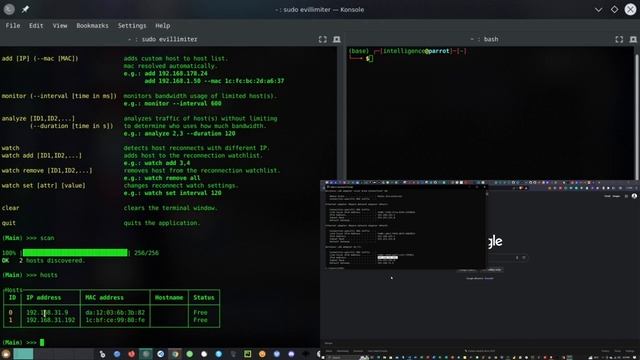Click the diamond button in the Konsole title bar
640x360 pixels.
[x=614, y=9]
